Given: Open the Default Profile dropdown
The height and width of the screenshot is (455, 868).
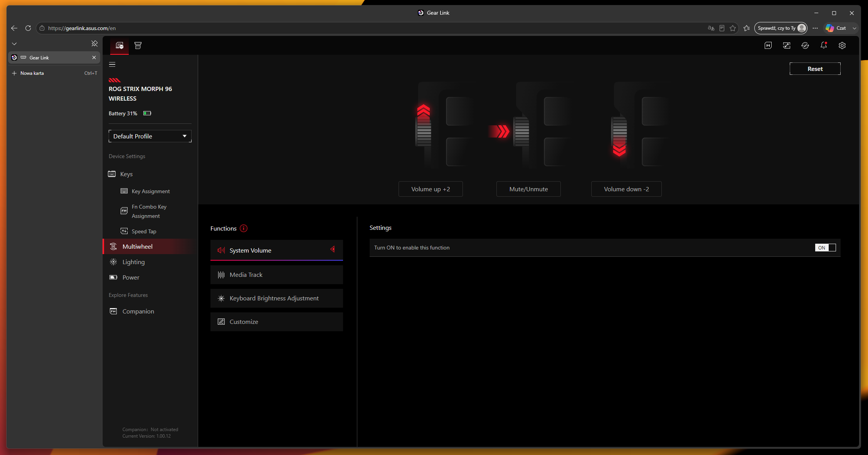Looking at the screenshot, I should [150, 136].
